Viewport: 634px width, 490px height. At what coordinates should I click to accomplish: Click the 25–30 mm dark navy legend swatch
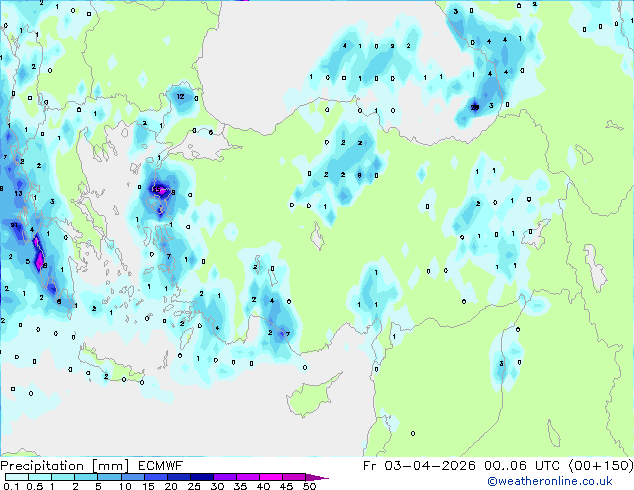pos(202,477)
